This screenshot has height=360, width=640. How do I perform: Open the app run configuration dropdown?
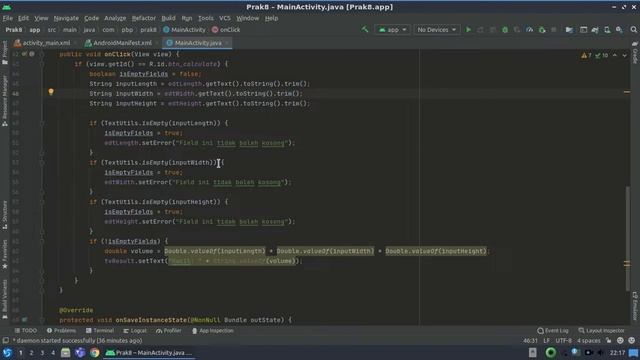click(x=392, y=30)
